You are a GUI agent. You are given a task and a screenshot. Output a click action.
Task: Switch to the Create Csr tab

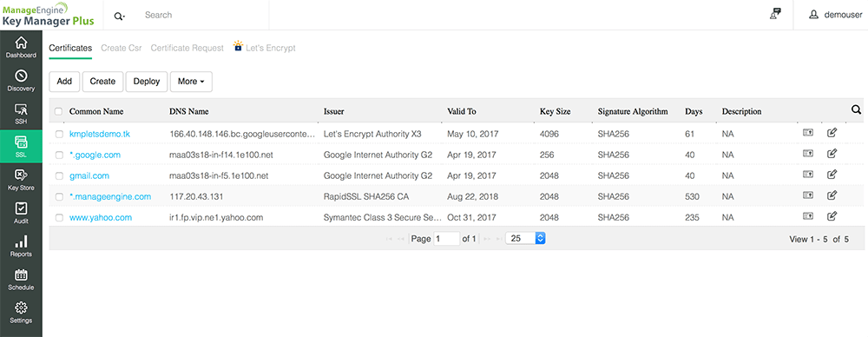(122, 49)
